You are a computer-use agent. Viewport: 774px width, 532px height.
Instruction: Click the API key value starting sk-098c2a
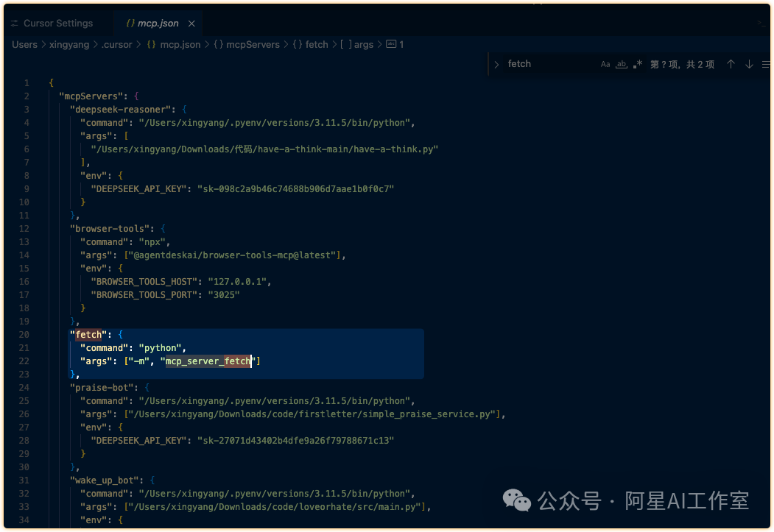pos(295,189)
